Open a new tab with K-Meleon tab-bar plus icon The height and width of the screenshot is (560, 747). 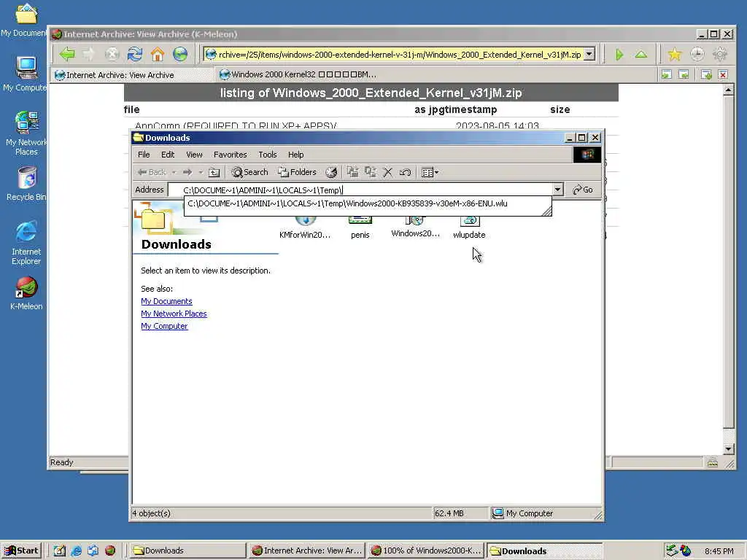(x=706, y=75)
